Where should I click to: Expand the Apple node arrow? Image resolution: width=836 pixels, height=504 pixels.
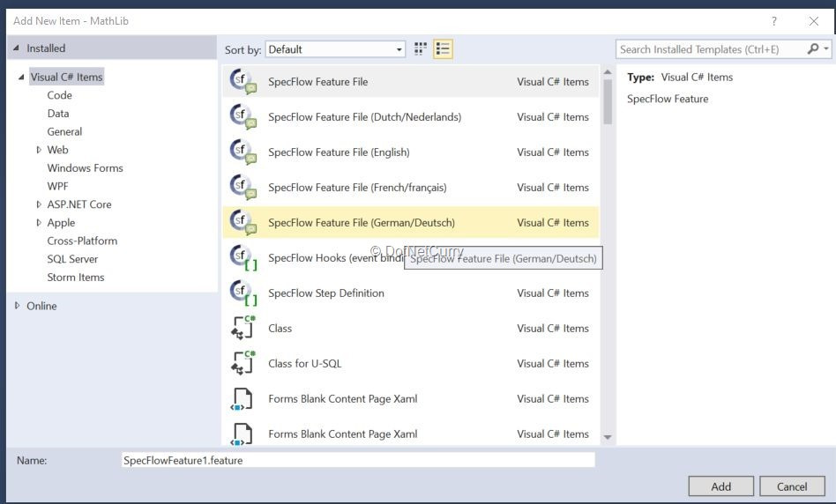pos(39,222)
